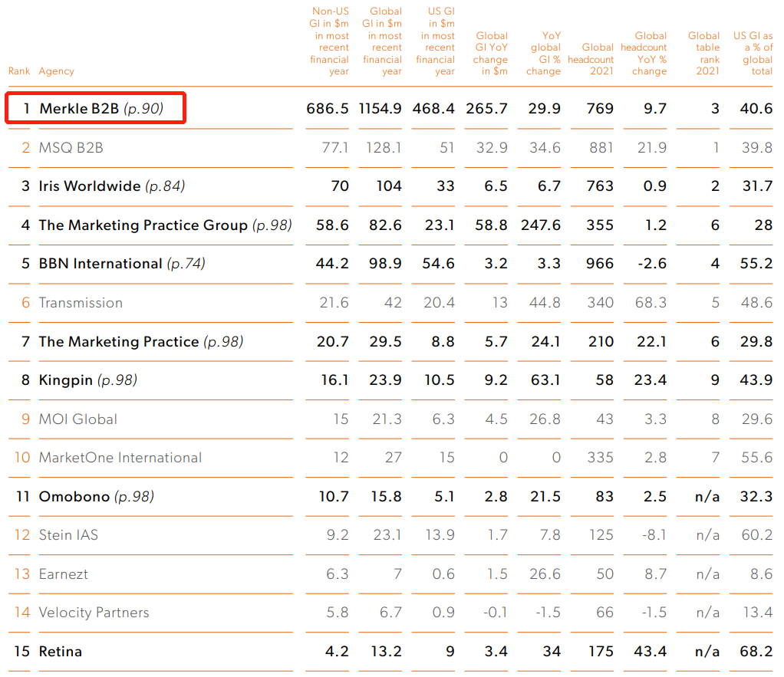This screenshot has height=677, width=784.
Task: Select the MSQ B2B agency row
Action: tap(71, 147)
